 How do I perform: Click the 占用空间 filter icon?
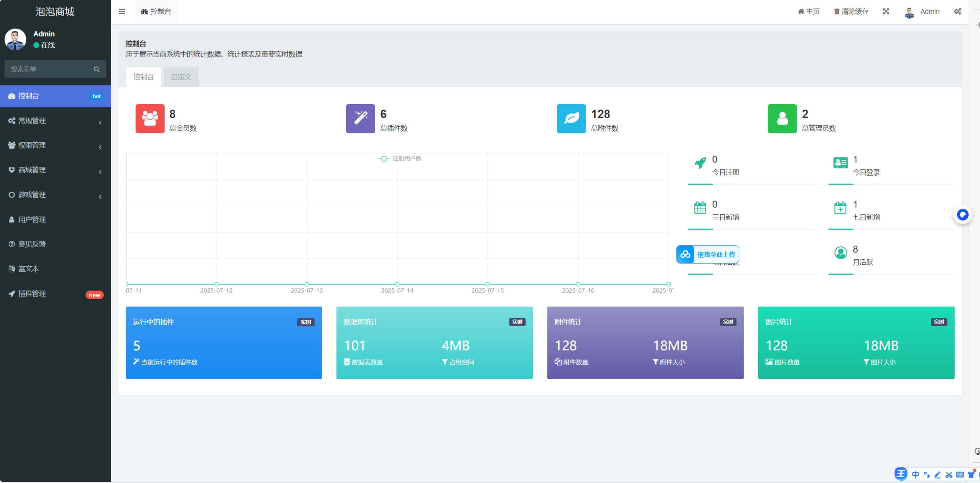[445, 362]
